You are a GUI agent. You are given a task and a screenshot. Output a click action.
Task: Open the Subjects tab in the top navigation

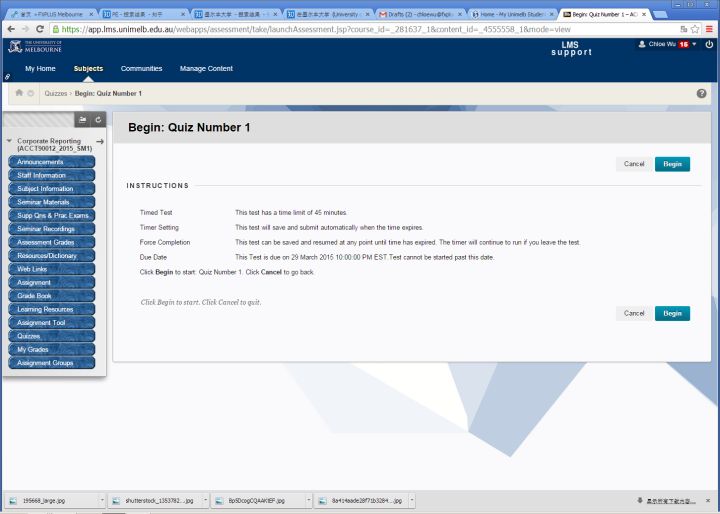pyautogui.click(x=88, y=68)
